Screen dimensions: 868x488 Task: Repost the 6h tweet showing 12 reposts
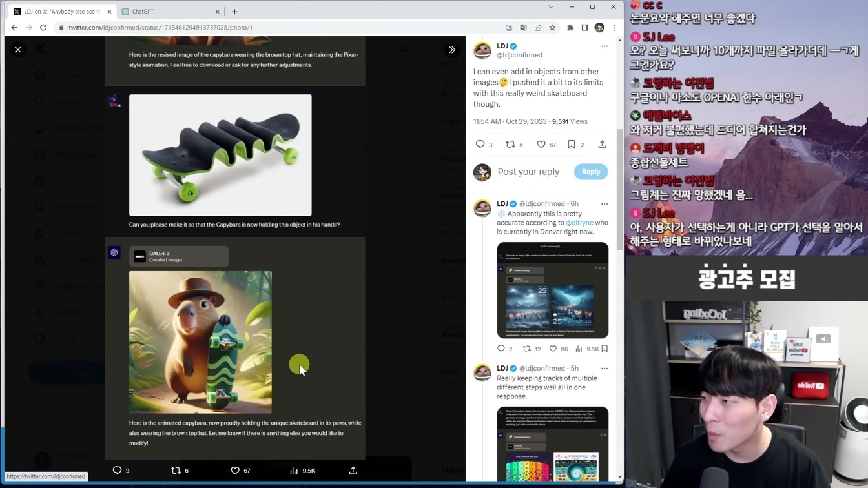(x=526, y=349)
